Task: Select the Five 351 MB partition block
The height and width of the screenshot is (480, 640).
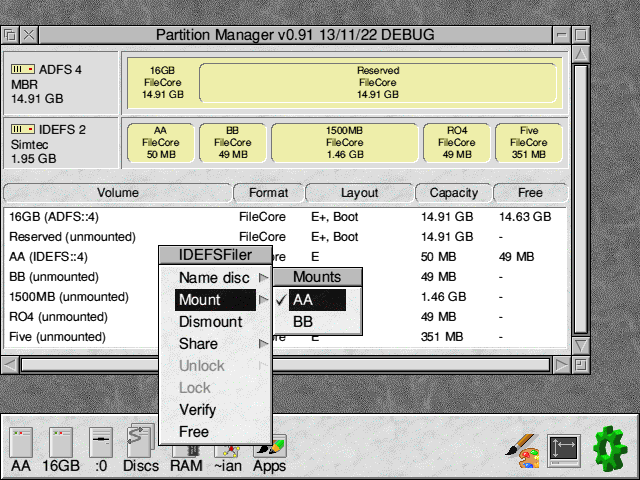Action: pos(529,142)
